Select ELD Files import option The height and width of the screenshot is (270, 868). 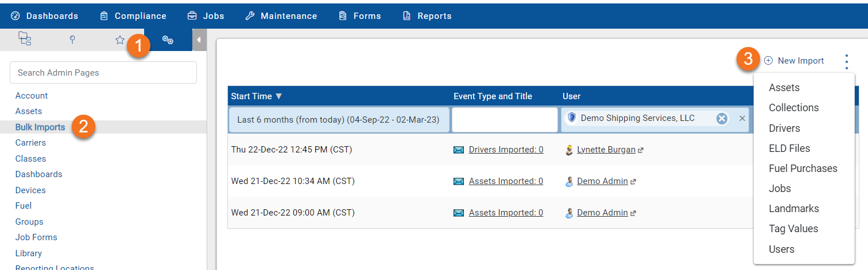(789, 148)
